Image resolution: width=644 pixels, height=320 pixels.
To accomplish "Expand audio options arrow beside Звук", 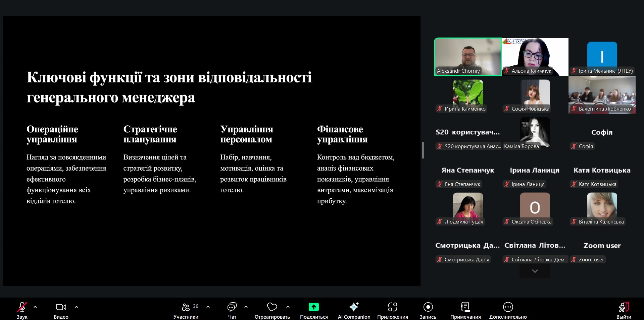I will (35, 307).
